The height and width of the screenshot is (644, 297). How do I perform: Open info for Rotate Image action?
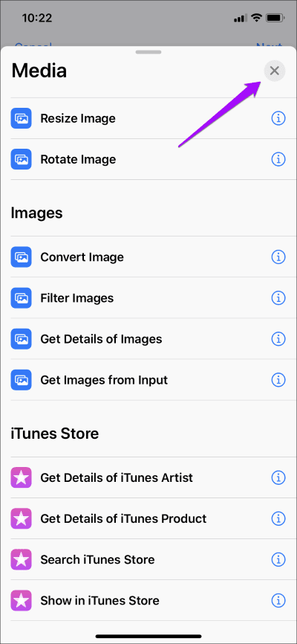coord(278,159)
